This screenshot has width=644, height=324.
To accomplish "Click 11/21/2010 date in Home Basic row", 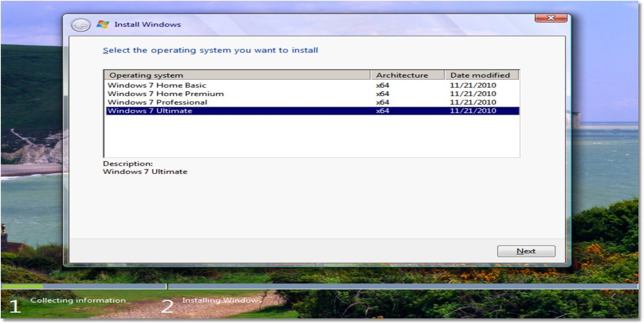I will pyautogui.click(x=473, y=85).
